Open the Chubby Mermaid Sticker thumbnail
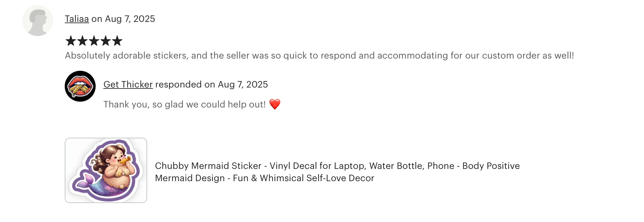This screenshot has height=222, width=644. tap(106, 170)
